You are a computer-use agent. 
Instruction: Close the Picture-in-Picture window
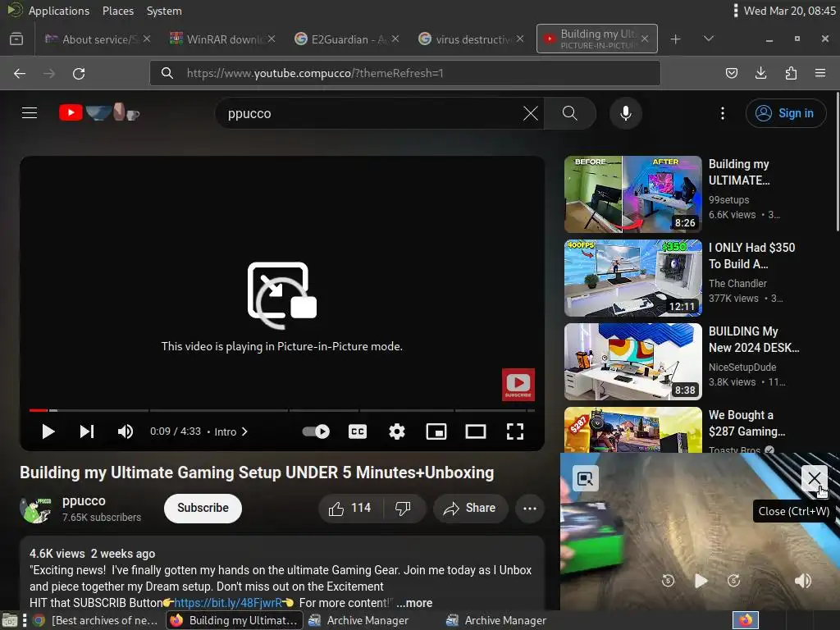coord(815,478)
